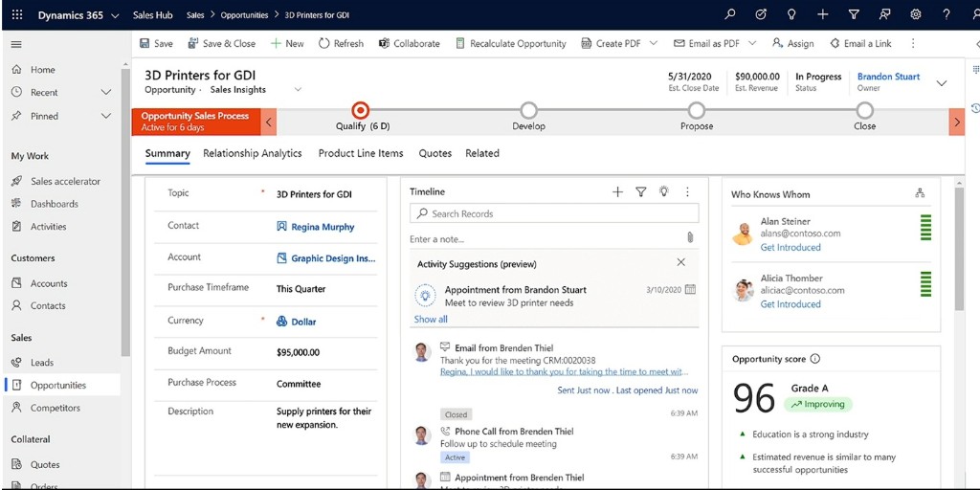Open timeline more options dots
Viewport: 980px width, 490px height.
[687, 191]
